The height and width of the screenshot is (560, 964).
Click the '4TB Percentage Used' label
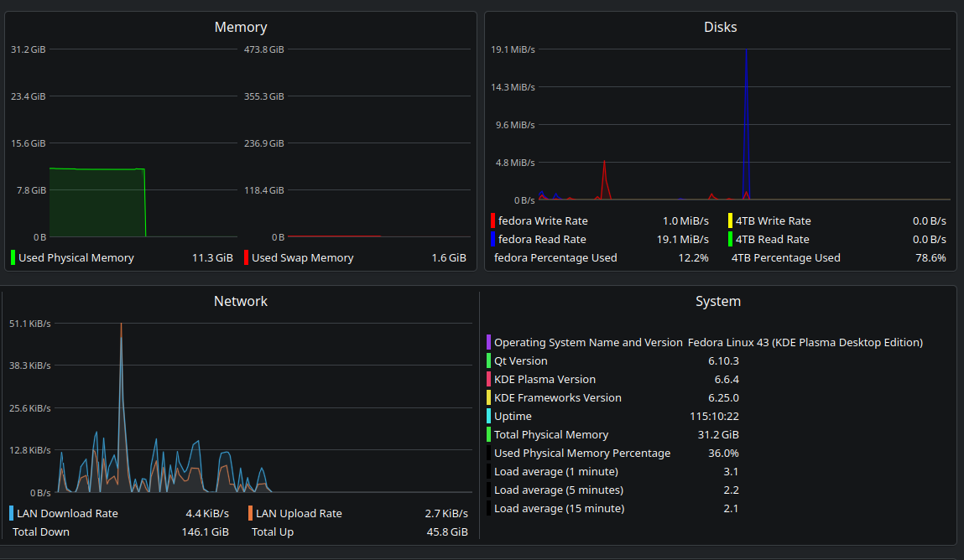pos(785,258)
